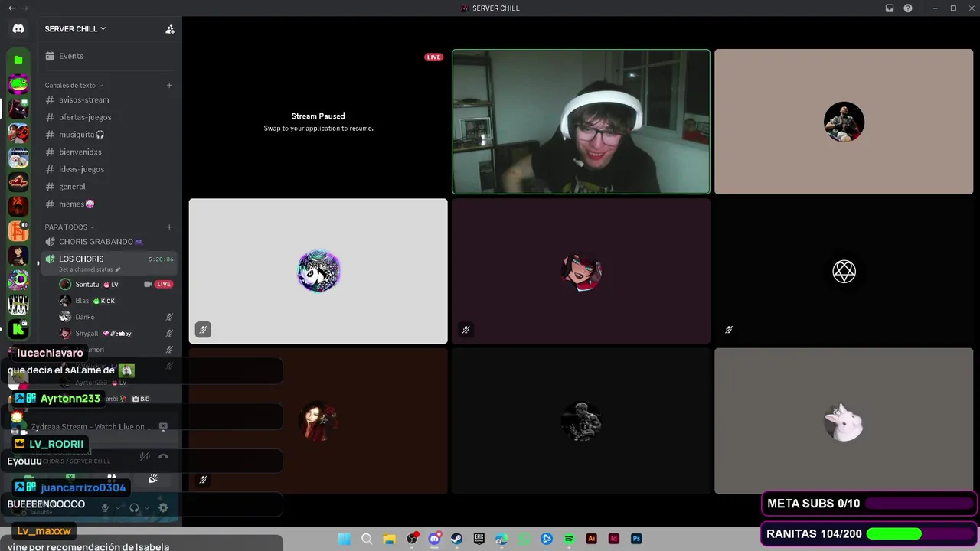Open musiquita text channel
The image size is (980, 551).
coord(109,135)
